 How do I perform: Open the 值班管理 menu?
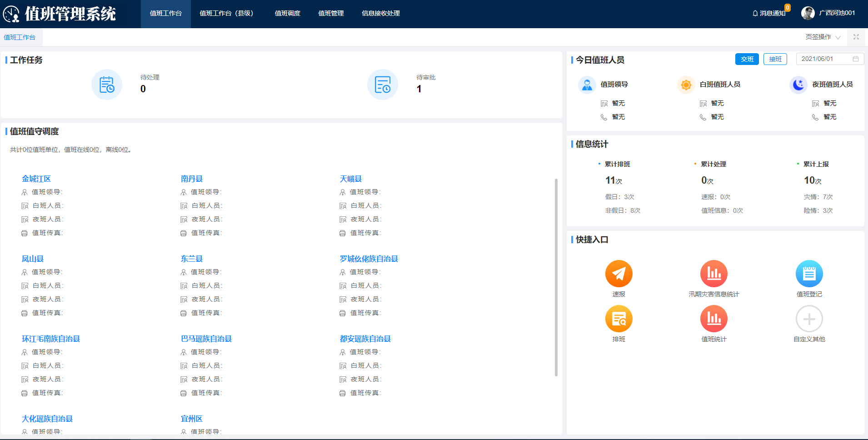pos(331,14)
